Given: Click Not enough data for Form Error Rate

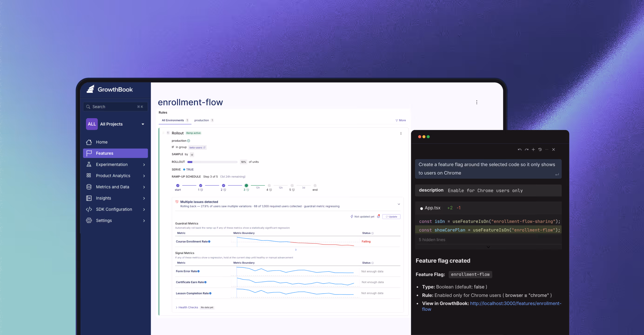Looking at the screenshot, I should 372,271.
